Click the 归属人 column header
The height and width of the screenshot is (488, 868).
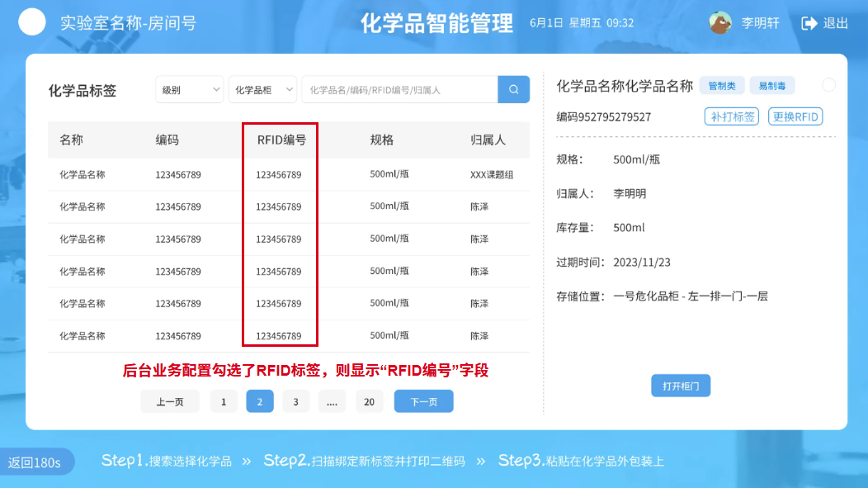(x=488, y=140)
